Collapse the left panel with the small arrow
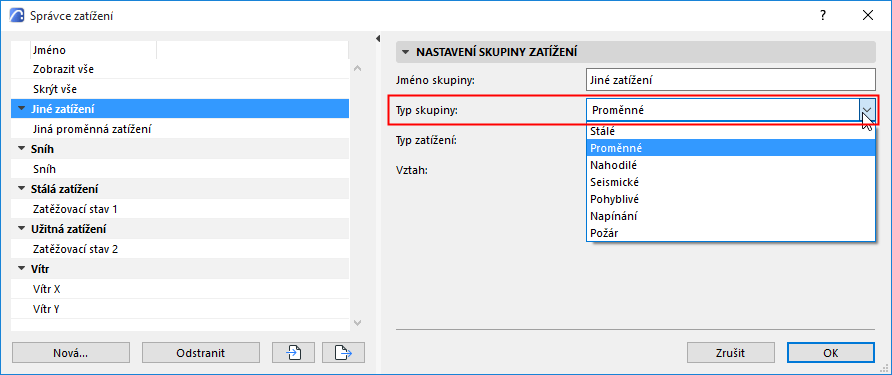The width and height of the screenshot is (892, 375). pyautogui.click(x=378, y=38)
